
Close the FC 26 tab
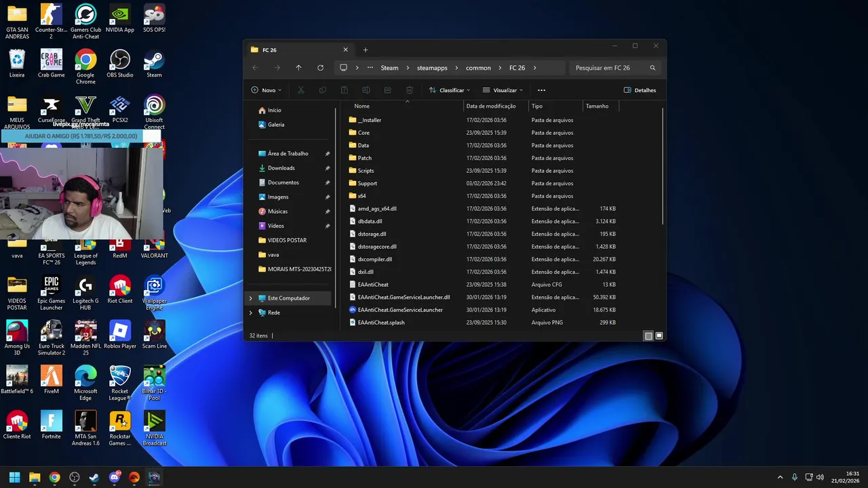pos(345,49)
